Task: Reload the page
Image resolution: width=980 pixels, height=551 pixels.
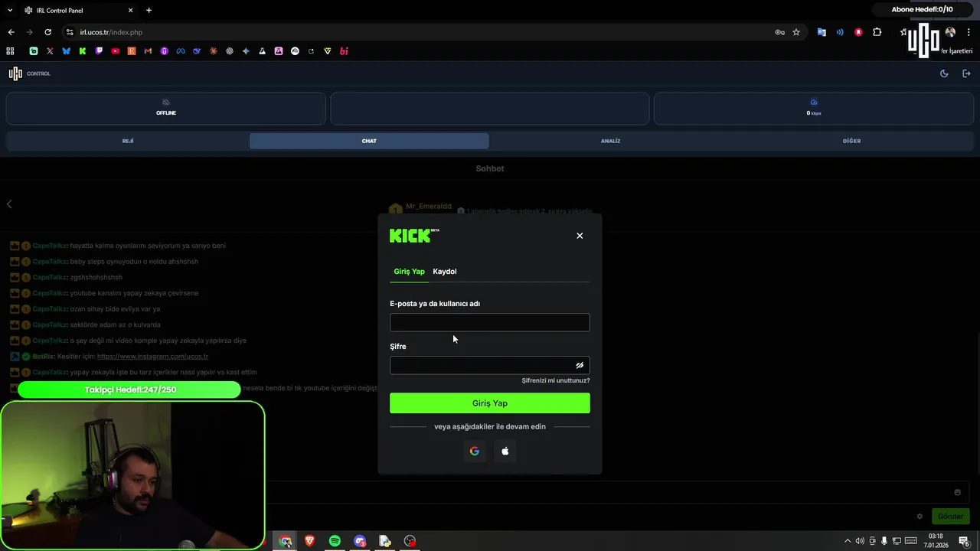Action: click(x=47, y=32)
